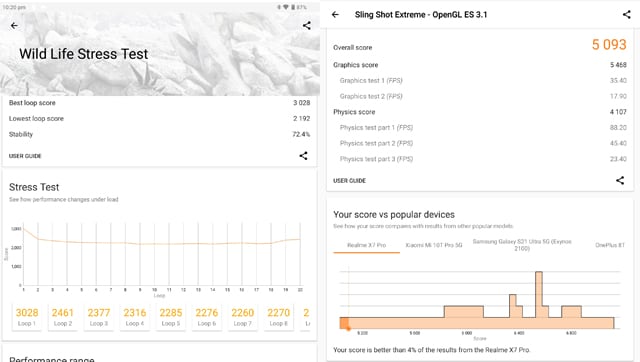Viewport: 640px width, 362px height.
Task: Share the Sling Shot overall score card
Action: [x=620, y=180]
